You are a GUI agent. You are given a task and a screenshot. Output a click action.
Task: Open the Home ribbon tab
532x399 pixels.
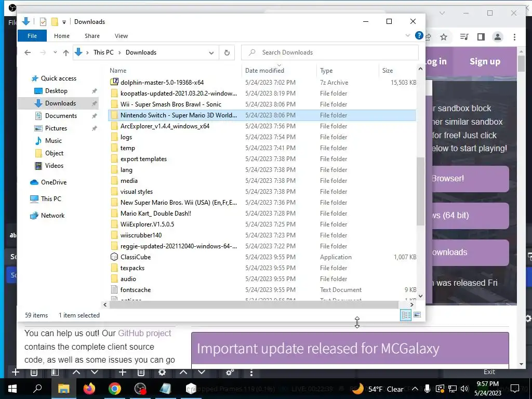62,36
